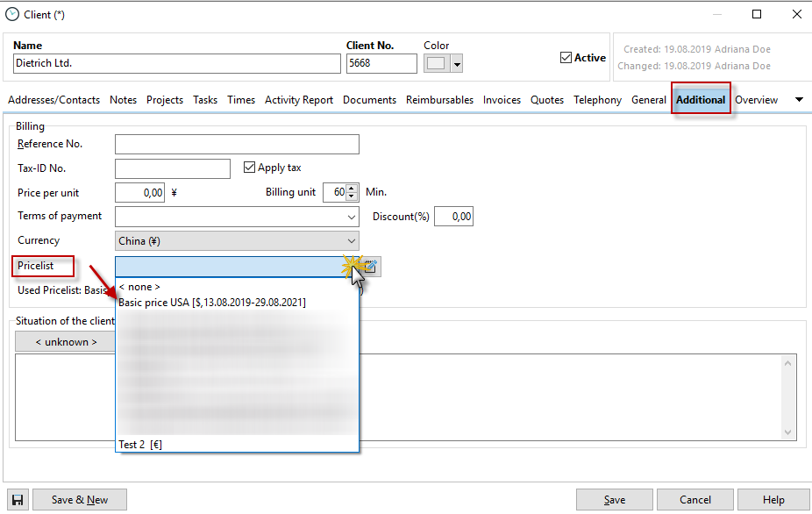Viewport: 812px width, 514px height.
Task: Click the Save & New button
Action: pyautogui.click(x=80, y=500)
